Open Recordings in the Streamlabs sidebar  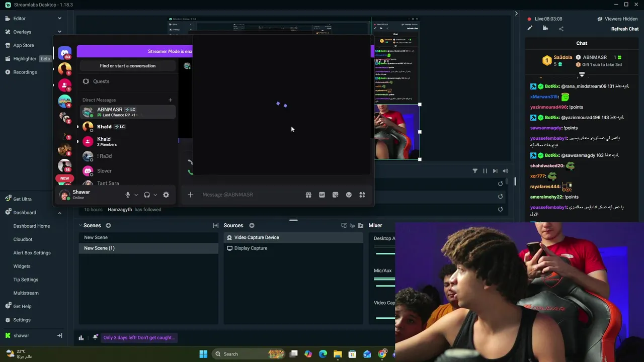click(x=25, y=72)
